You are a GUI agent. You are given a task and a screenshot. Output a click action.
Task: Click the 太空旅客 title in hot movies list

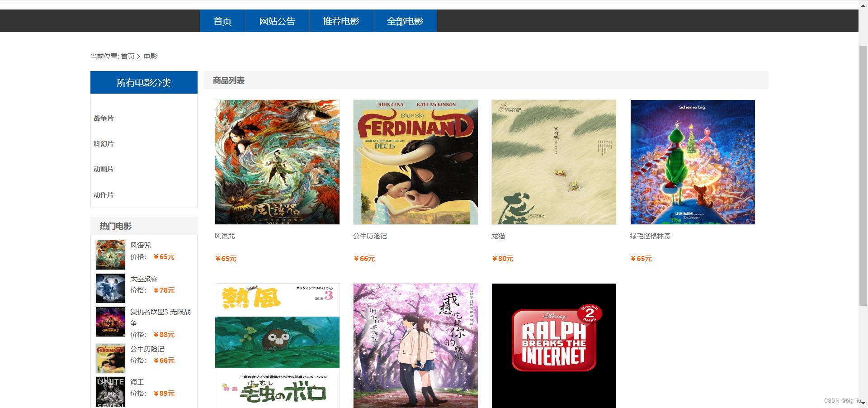click(144, 279)
